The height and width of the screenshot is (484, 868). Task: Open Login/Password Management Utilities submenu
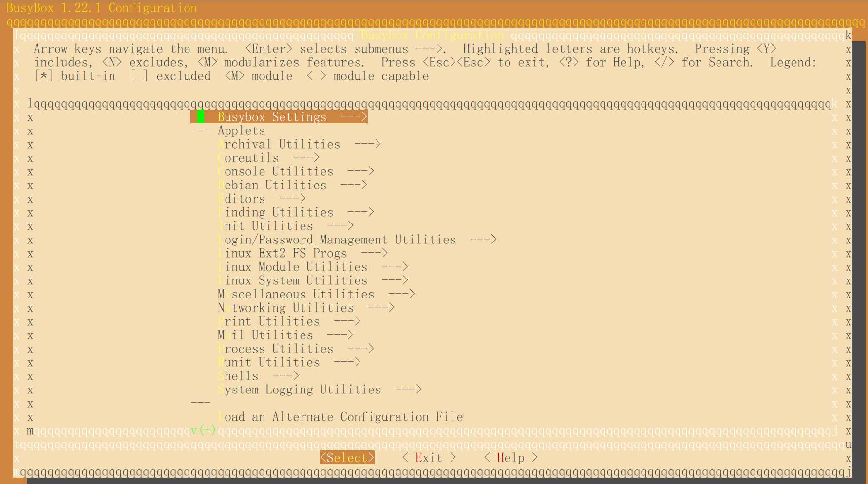(x=357, y=240)
